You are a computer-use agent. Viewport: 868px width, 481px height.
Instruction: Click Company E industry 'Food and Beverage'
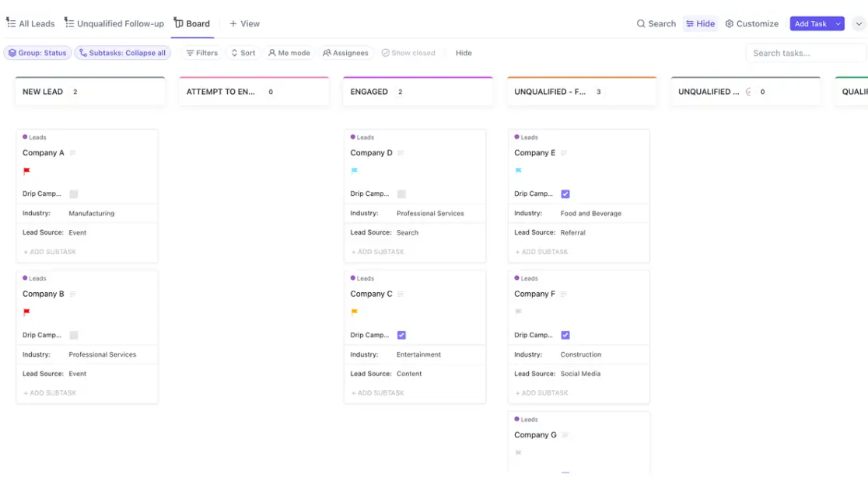click(x=590, y=214)
